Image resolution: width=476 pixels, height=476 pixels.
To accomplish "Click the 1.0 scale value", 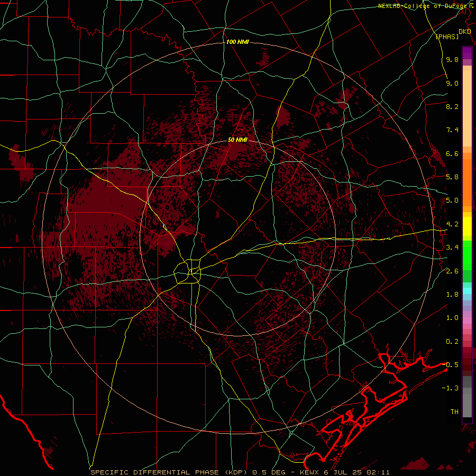I will [452, 318].
